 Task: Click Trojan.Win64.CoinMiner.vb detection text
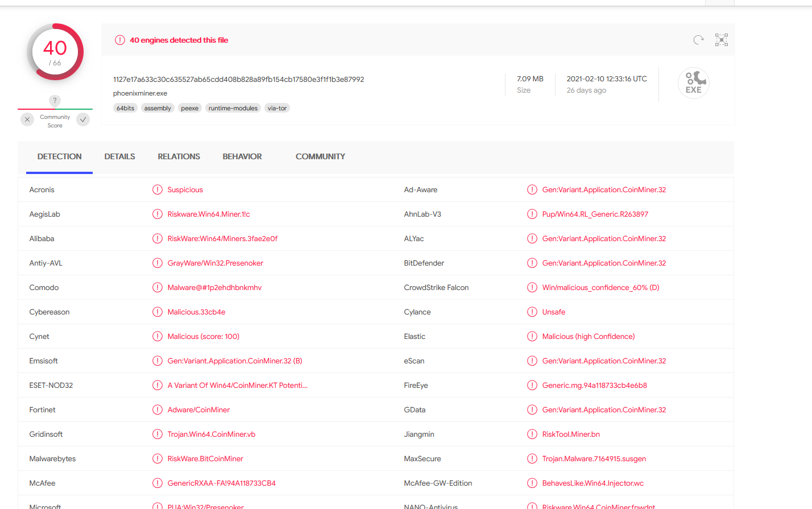[x=211, y=434]
